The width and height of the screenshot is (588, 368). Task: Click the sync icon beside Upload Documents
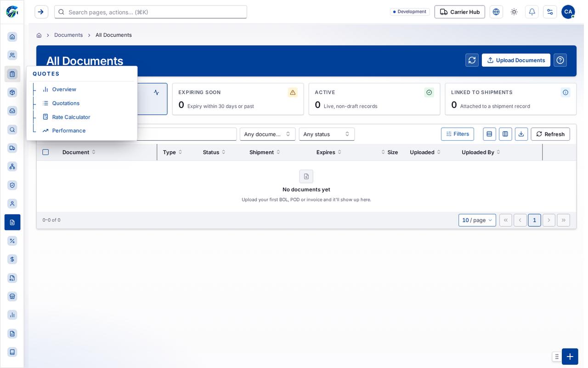tap(472, 60)
